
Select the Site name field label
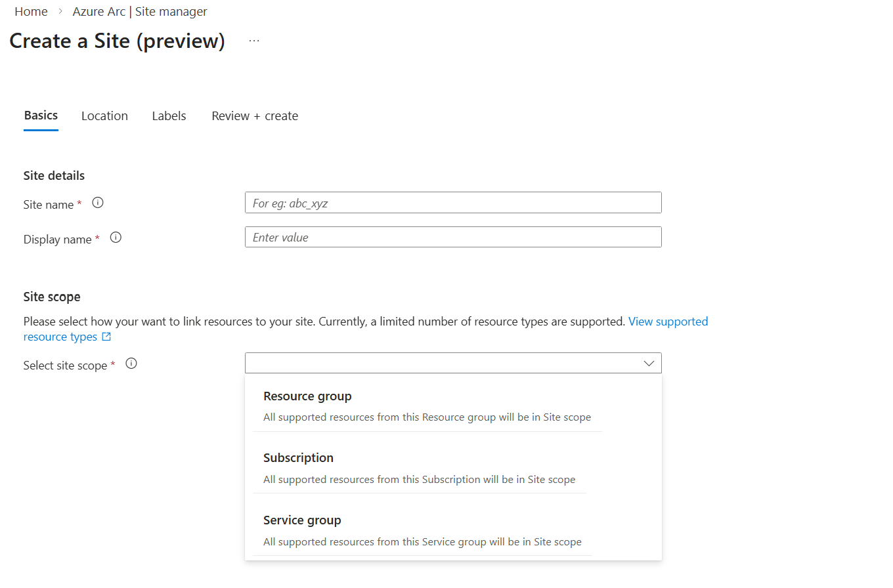tap(49, 205)
